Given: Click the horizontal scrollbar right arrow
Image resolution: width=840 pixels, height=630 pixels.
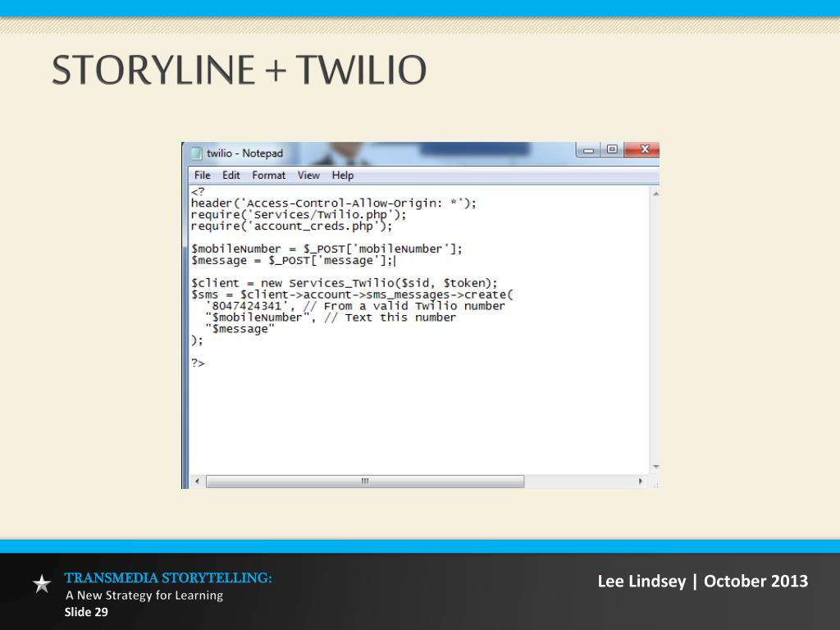Looking at the screenshot, I should pyautogui.click(x=640, y=481).
